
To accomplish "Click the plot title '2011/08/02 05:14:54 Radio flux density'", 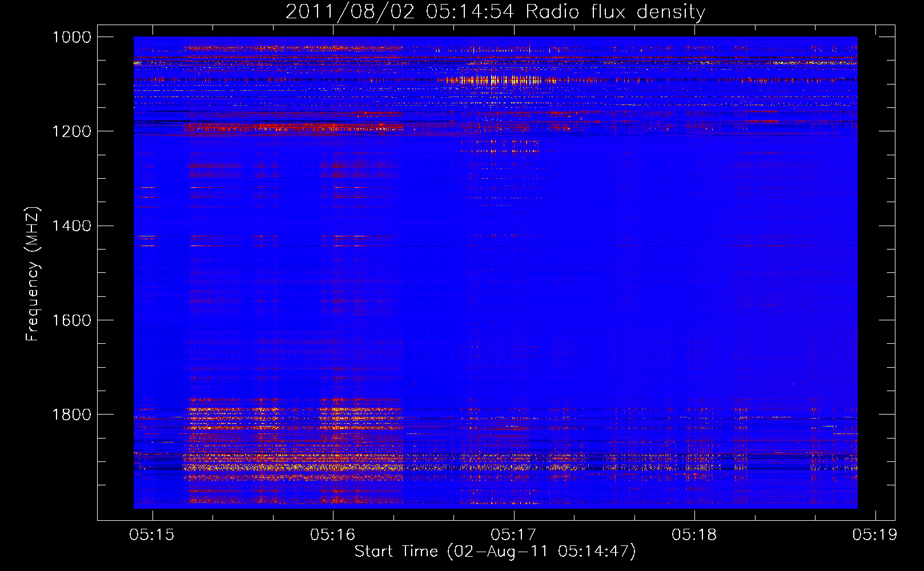I will [495, 12].
